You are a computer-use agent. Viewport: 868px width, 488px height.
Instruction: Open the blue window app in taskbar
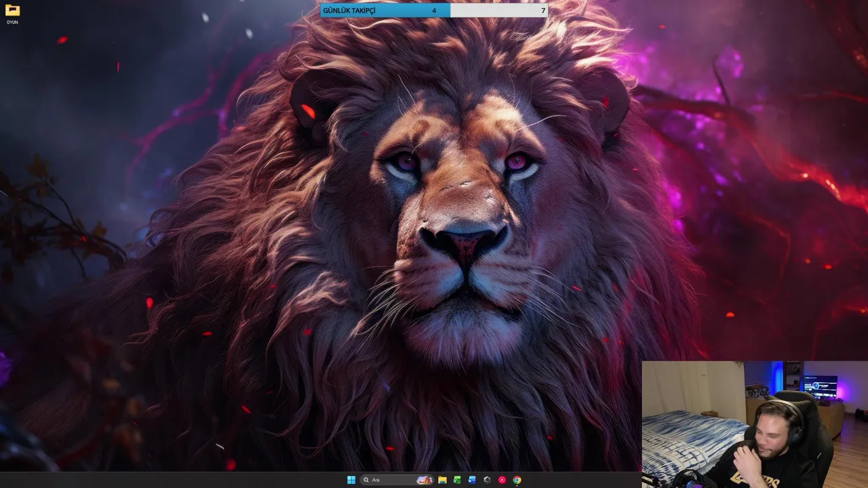pos(472,480)
